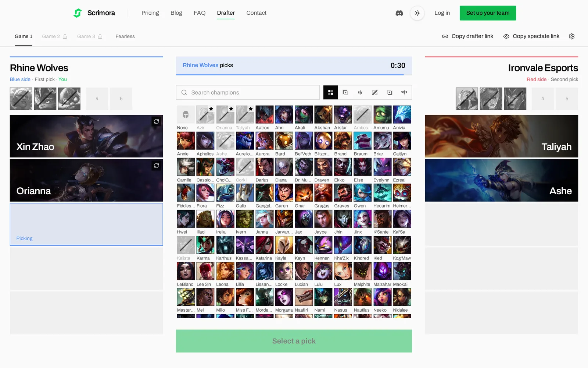Click the Log in link
Image resolution: width=588 pixels, height=368 pixels.
click(442, 13)
